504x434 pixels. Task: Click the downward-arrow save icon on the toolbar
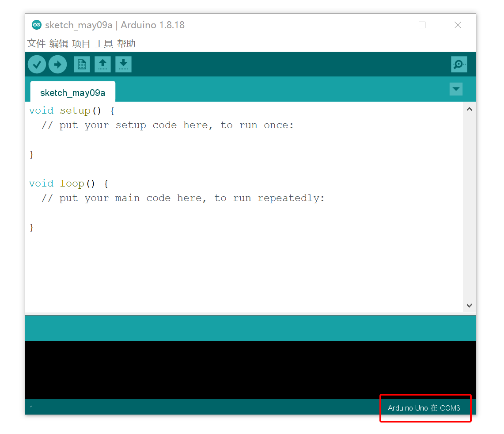(123, 64)
